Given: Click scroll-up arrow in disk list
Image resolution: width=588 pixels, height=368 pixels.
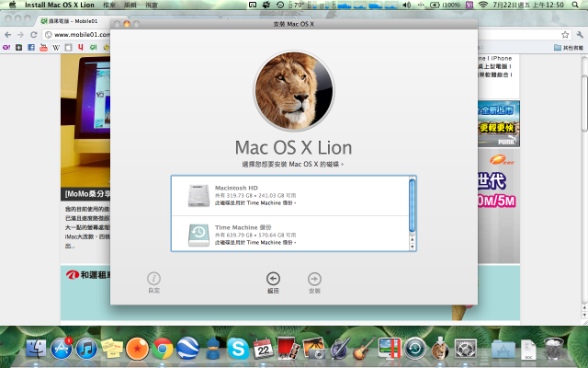Looking at the screenshot, I should tap(413, 239).
